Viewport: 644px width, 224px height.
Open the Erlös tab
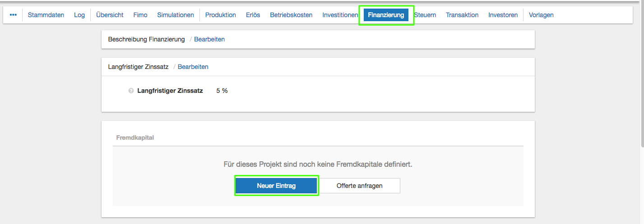point(253,15)
